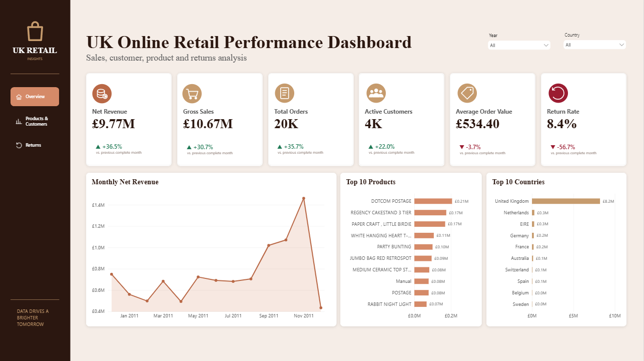644x361 pixels.
Task: Click the WHITE HANGING HEART T-... label
Action: click(381, 235)
